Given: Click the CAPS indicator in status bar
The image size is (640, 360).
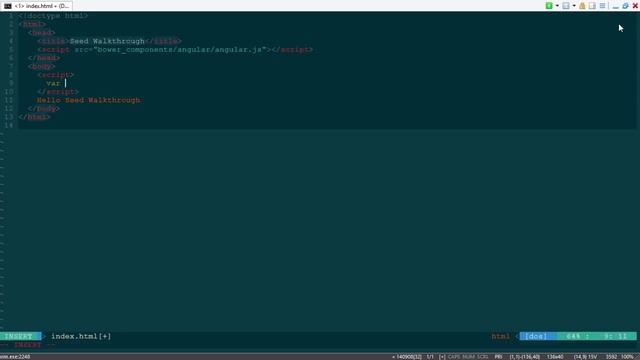Looking at the screenshot, I should pyautogui.click(x=454, y=357).
